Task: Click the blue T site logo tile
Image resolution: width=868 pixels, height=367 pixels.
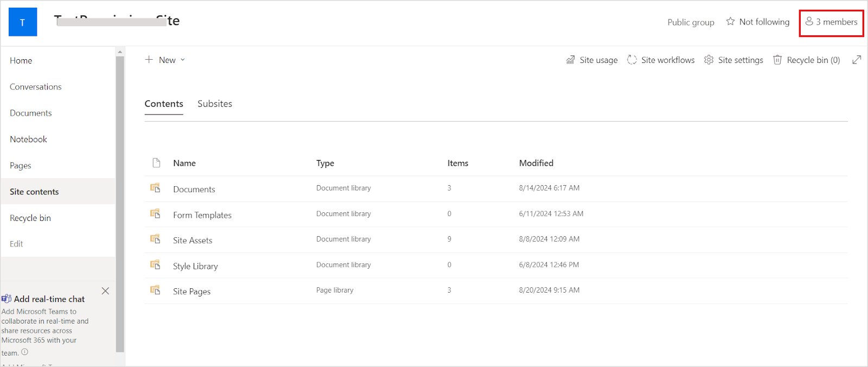Action: (x=23, y=22)
